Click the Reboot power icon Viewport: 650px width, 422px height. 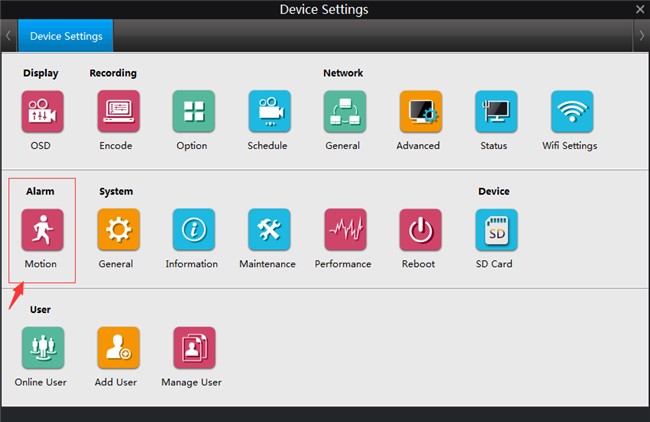coord(420,230)
